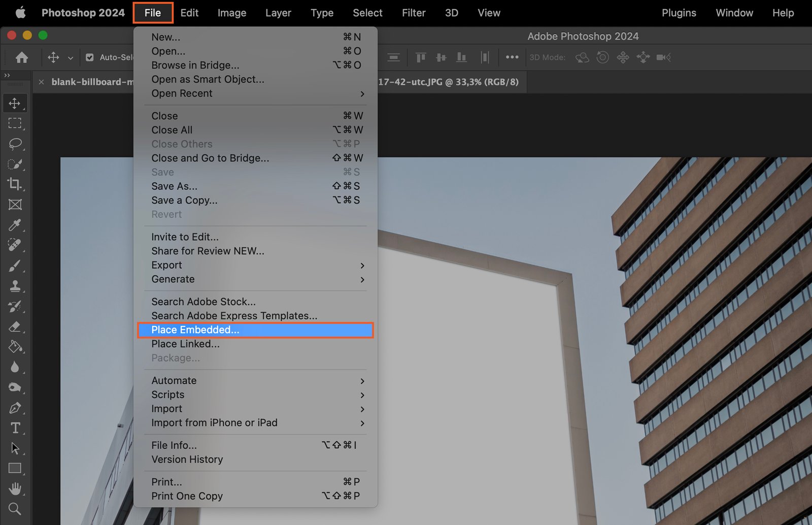The width and height of the screenshot is (812, 525).
Task: Select the Hand tool
Action: click(x=15, y=489)
